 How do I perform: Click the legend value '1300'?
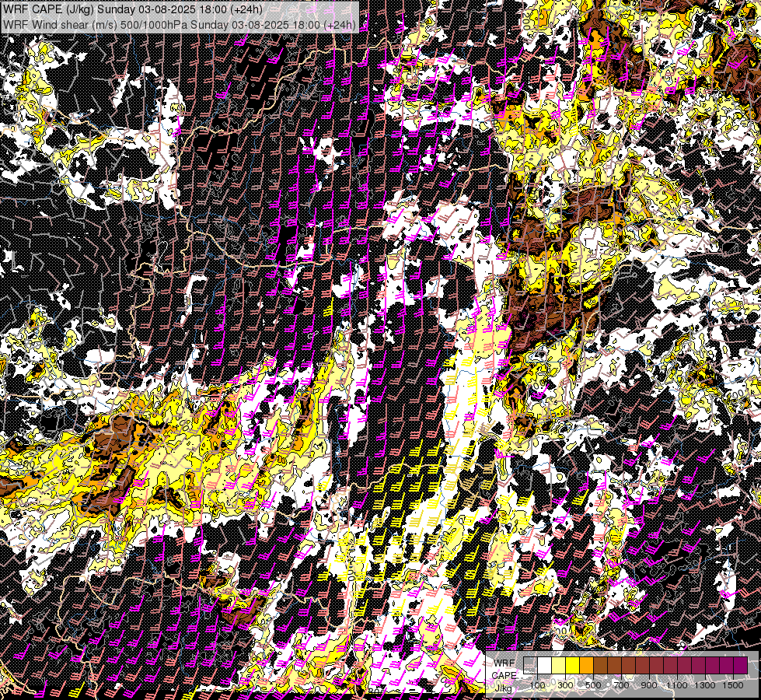tap(705, 685)
